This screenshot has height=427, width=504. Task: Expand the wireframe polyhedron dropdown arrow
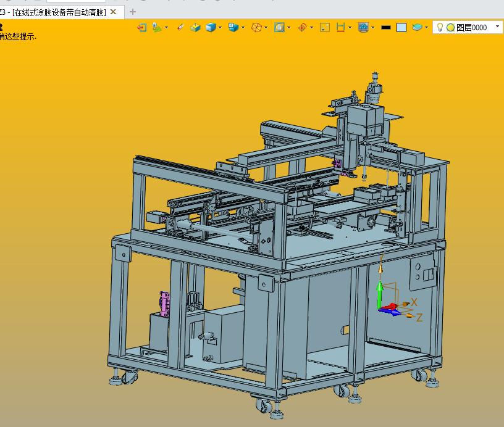266,28
